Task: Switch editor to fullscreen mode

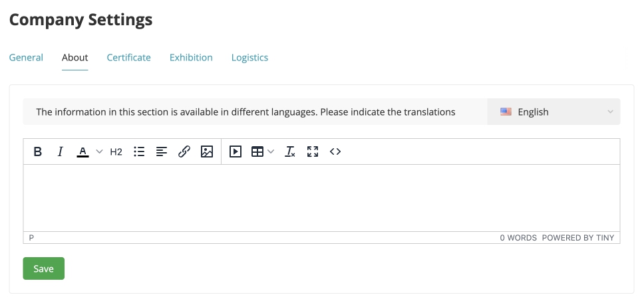Action: click(x=313, y=151)
